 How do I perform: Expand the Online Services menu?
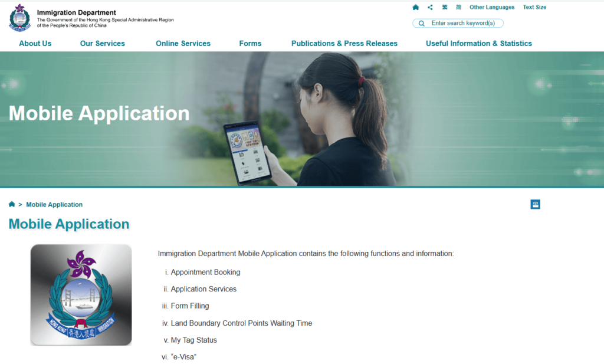183,43
